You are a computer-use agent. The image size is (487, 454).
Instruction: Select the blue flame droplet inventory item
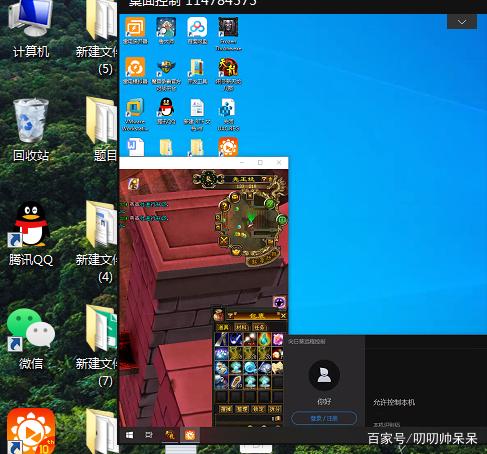tap(264, 339)
